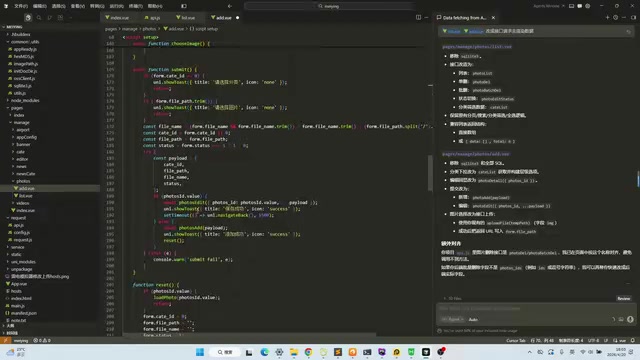640x360 pixels.
Task: Open File Explorer from taskbar
Action: click(294, 352)
